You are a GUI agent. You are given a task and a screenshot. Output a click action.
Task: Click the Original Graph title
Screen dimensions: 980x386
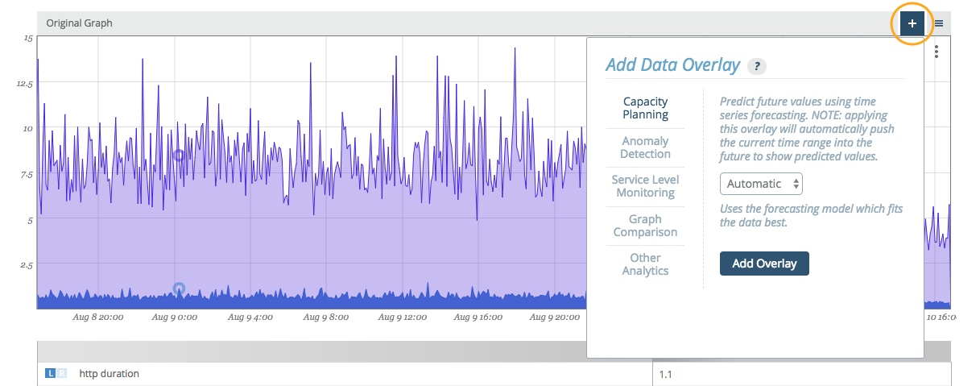pos(79,23)
